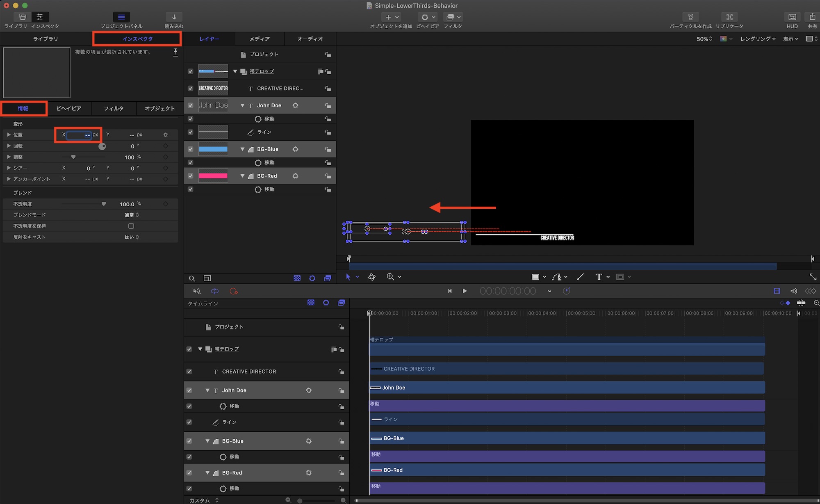Switch to the Media (メディア) tab
Viewport: 820px width, 504px height.
260,39
